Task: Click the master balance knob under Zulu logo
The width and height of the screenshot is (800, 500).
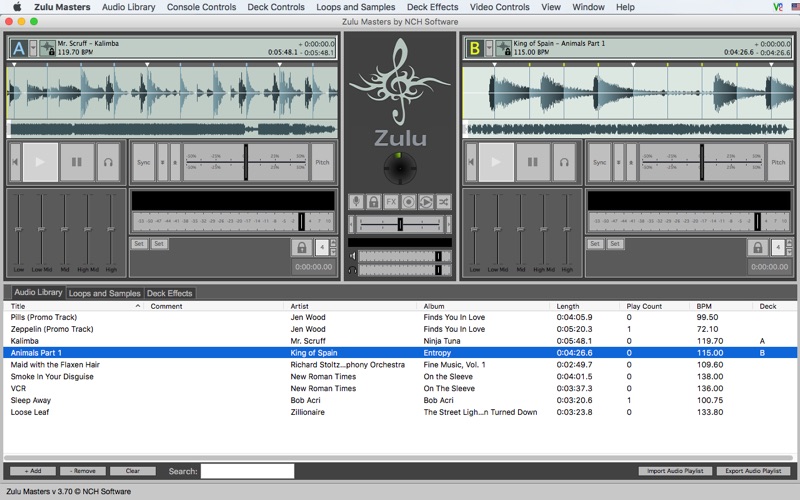Action: point(400,168)
